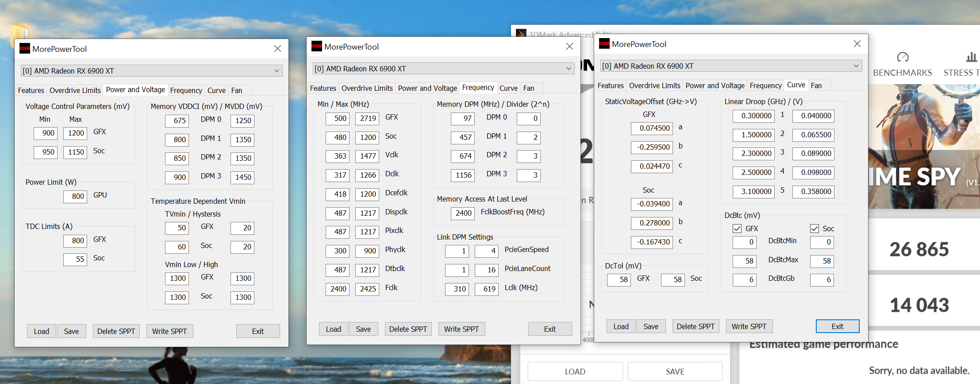Click Write SPPT in right window
This screenshot has width=980, height=384.
click(749, 326)
